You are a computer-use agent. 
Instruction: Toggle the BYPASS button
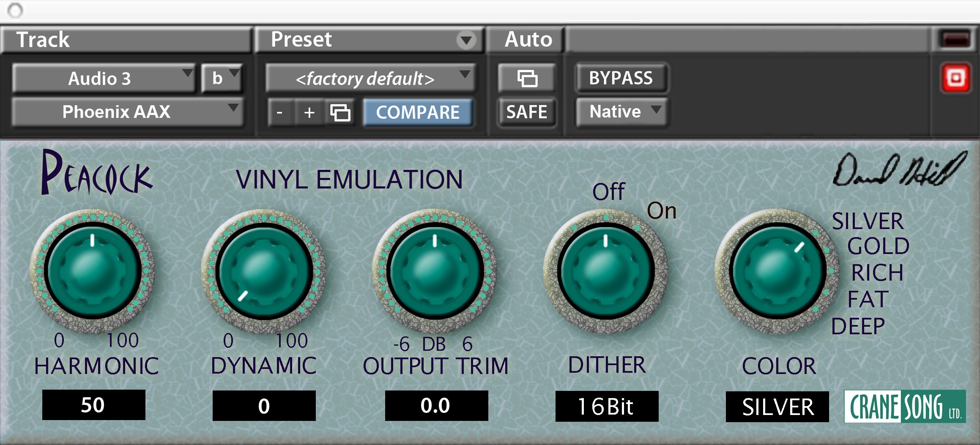point(621,78)
